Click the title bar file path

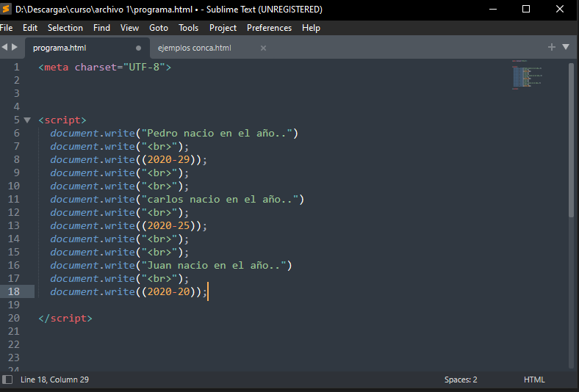pos(104,10)
